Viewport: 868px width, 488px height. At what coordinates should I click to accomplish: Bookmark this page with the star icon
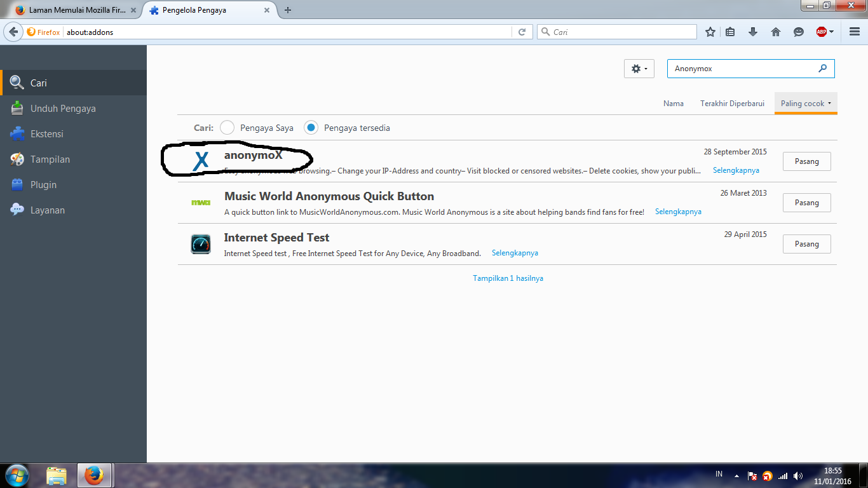point(710,32)
